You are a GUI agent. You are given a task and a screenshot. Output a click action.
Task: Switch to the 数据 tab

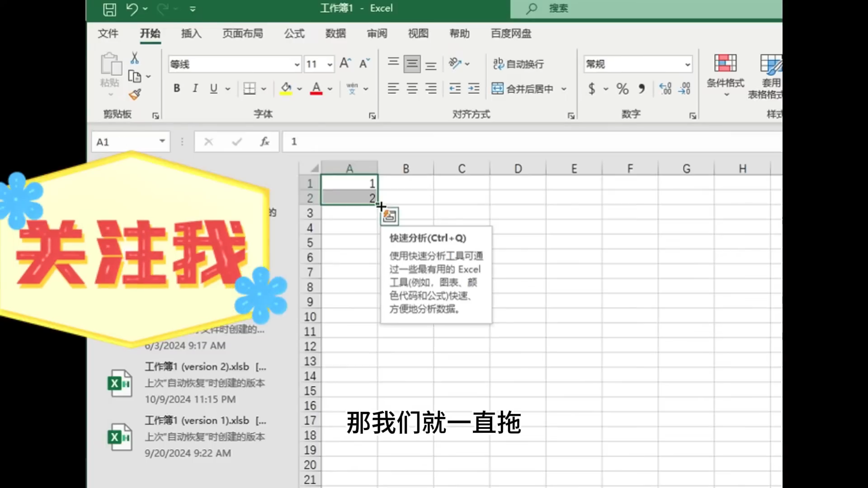335,33
